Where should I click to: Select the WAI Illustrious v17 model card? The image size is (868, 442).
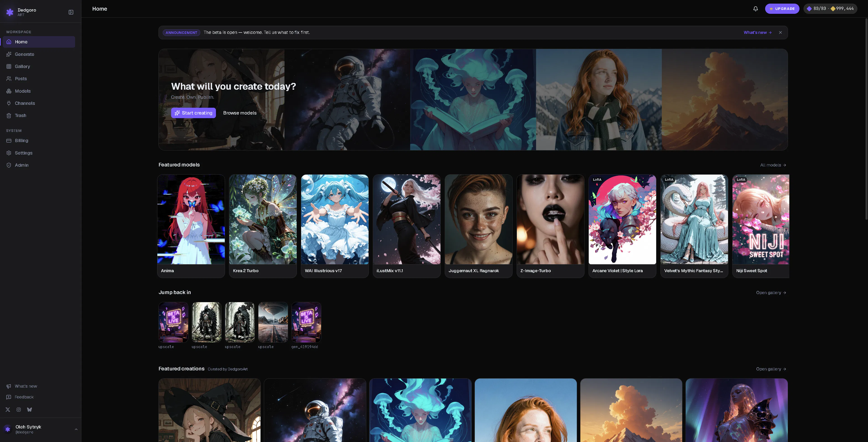coord(335,226)
